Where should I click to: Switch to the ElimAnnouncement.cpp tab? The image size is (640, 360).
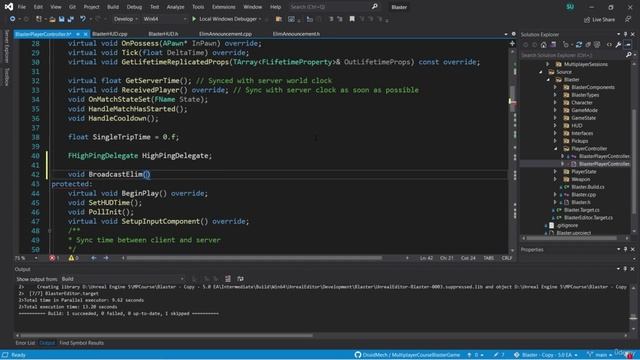click(225, 34)
